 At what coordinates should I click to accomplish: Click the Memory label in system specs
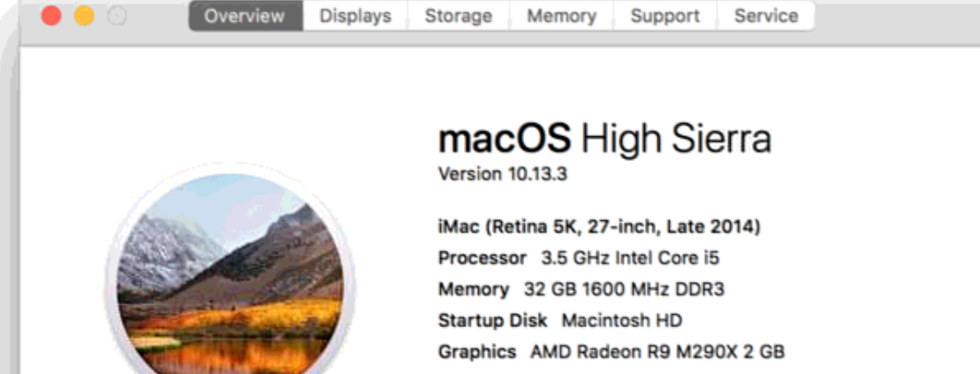[x=474, y=289]
